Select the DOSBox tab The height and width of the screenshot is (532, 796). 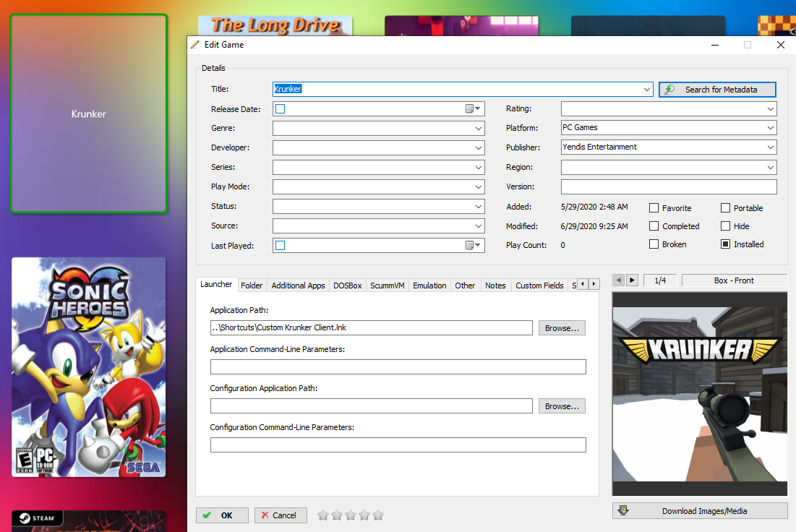click(348, 286)
